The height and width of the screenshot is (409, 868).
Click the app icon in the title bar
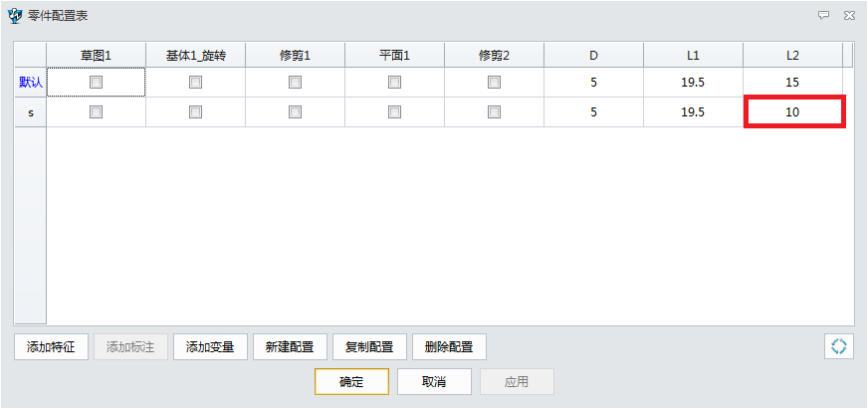(x=15, y=15)
